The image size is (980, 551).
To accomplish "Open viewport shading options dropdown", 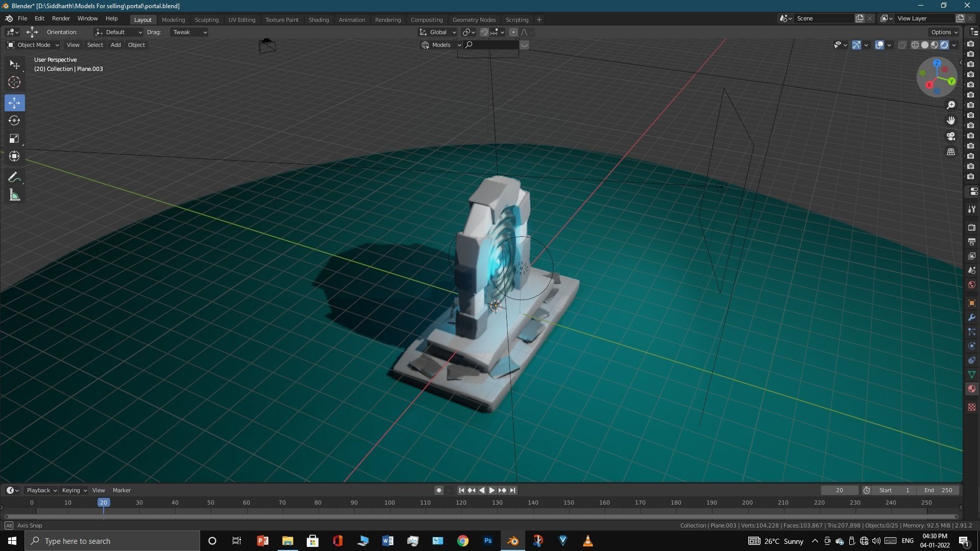I will (x=954, y=45).
